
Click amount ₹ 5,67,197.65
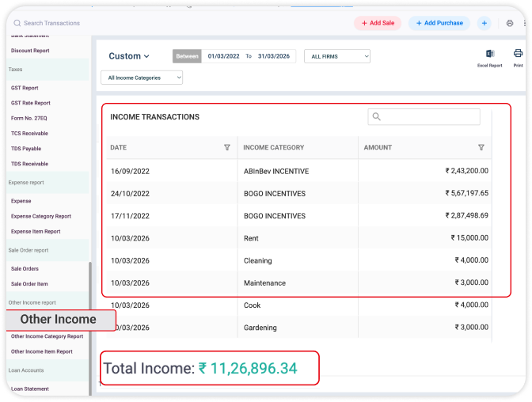467,193
